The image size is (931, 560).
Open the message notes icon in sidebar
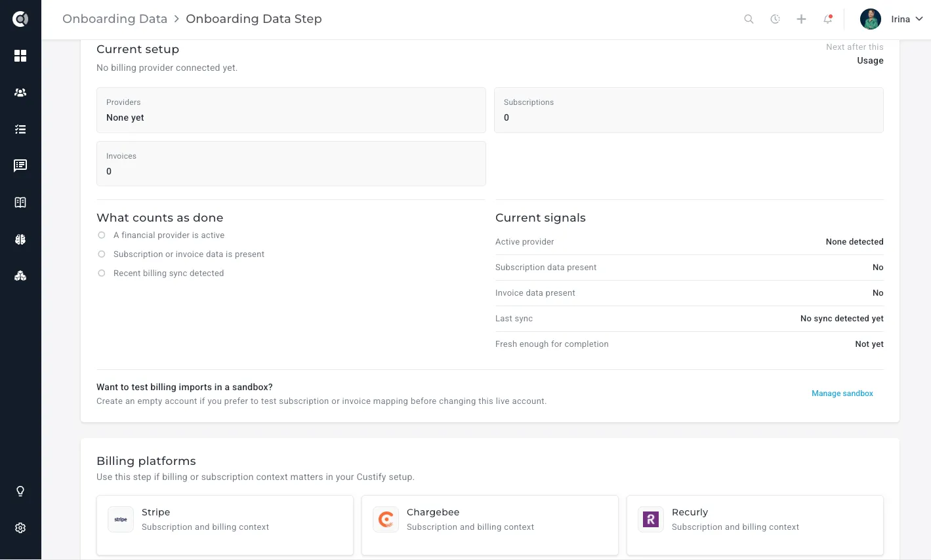[20, 166]
